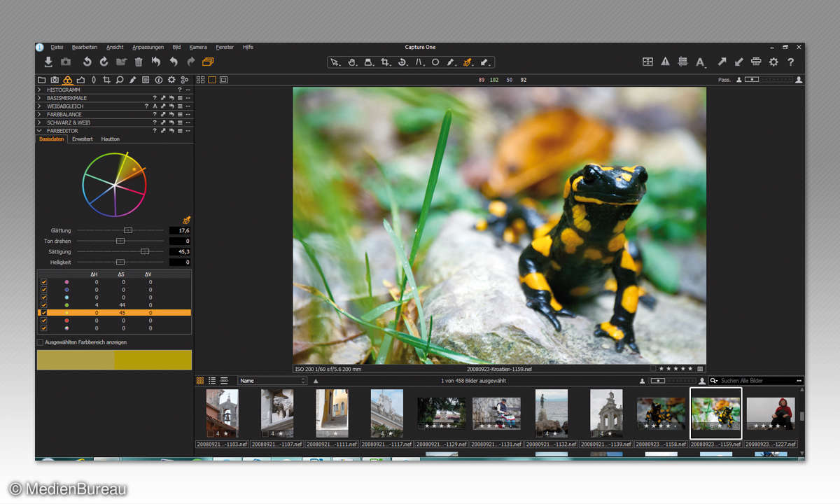This screenshot has width=840, height=504.
Task: Open the Name sort dropdown in browser
Action: point(272,381)
